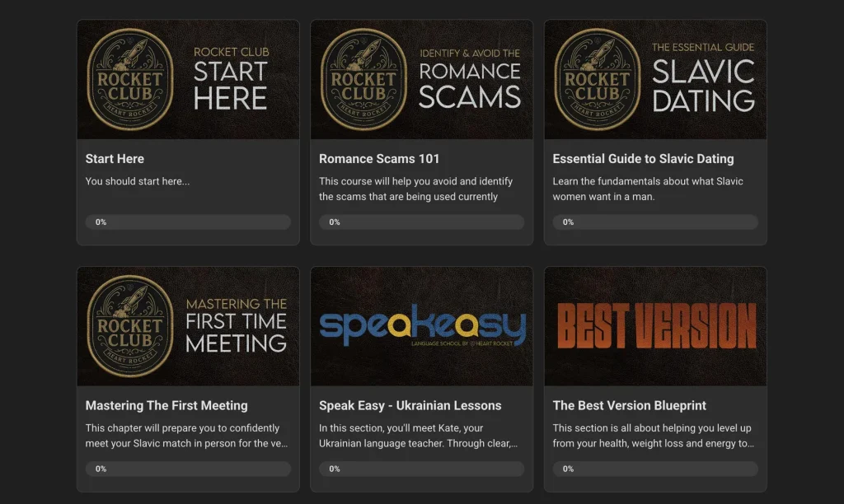Open The Best Version Blueprint title
This screenshot has height=504, width=844.
point(629,405)
